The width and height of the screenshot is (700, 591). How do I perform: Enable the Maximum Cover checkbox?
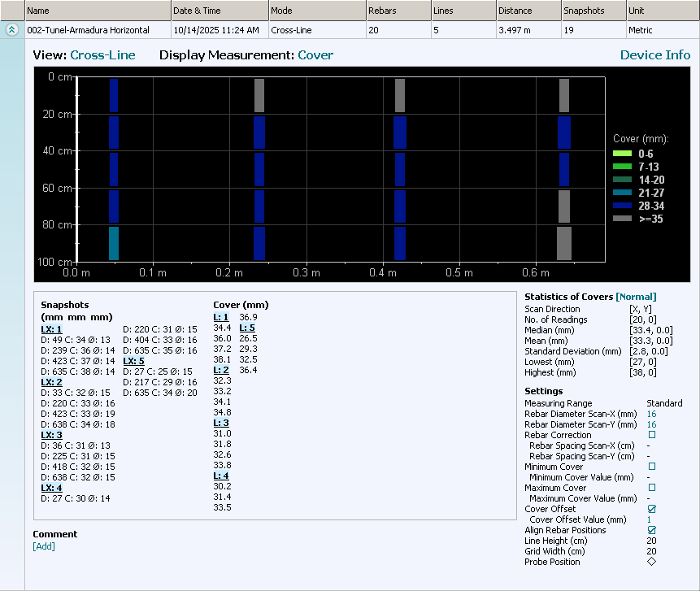652,488
